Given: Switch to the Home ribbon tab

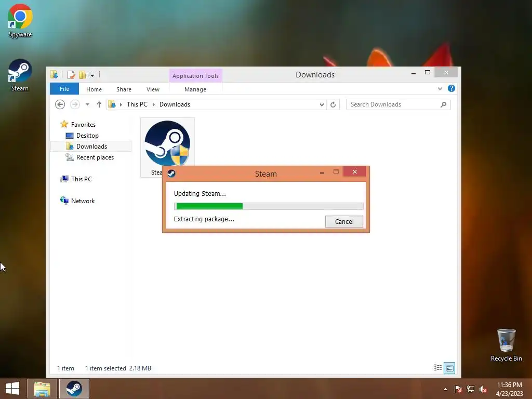Looking at the screenshot, I should tap(94, 89).
